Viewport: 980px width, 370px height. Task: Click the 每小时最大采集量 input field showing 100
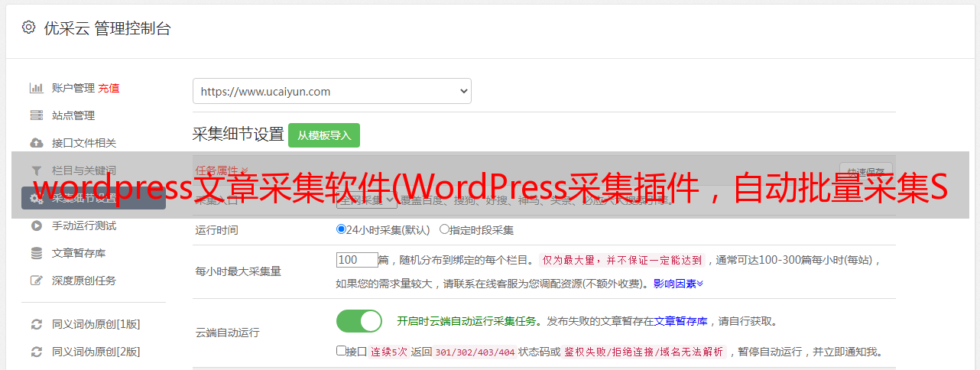[357, 259]
